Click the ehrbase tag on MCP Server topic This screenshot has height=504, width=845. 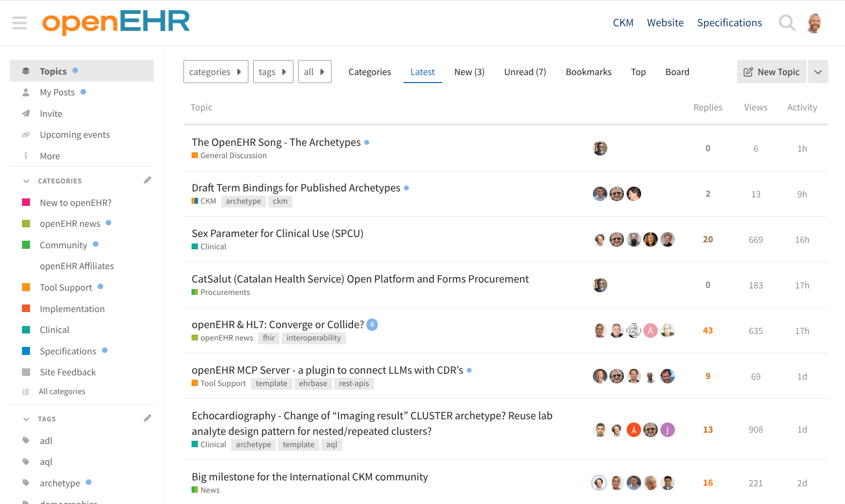tap(313, 383)
